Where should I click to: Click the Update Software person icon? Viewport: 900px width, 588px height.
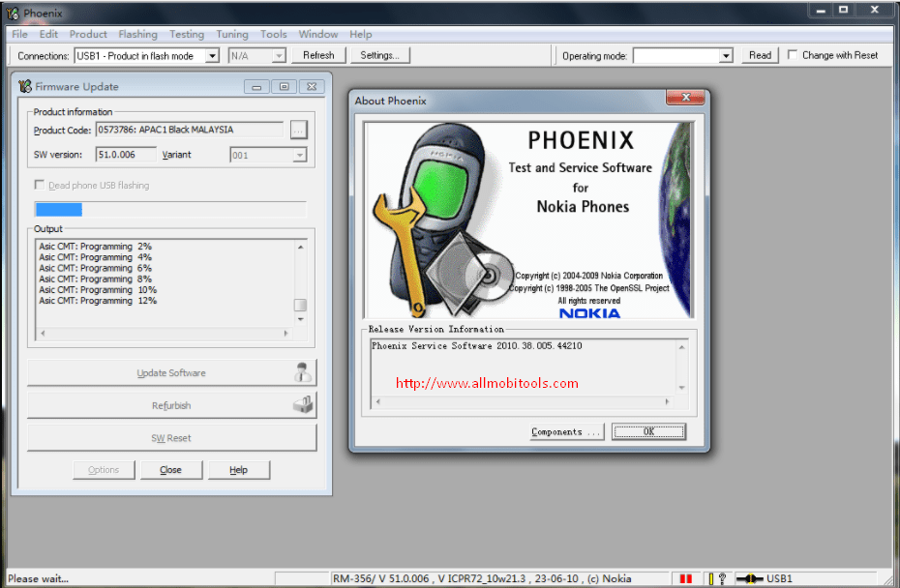[x=304, y=373]
